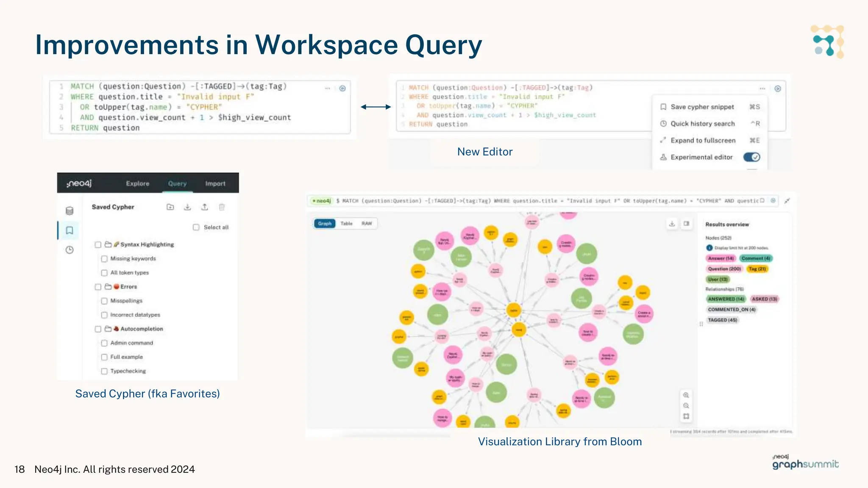Click the COMMENTED_ON (4) relationship label
This screenshot has width=868, height=488.
[732, 310]
